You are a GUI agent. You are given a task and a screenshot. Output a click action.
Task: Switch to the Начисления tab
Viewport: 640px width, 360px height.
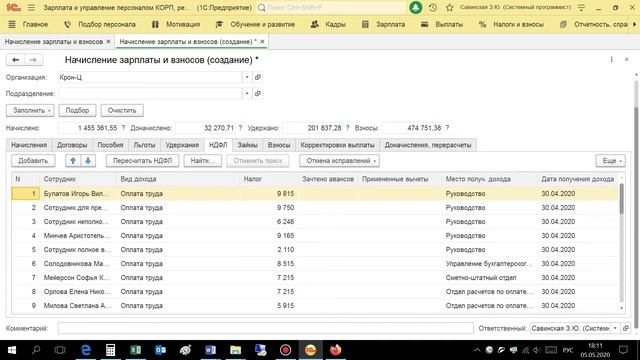[29, 145]
